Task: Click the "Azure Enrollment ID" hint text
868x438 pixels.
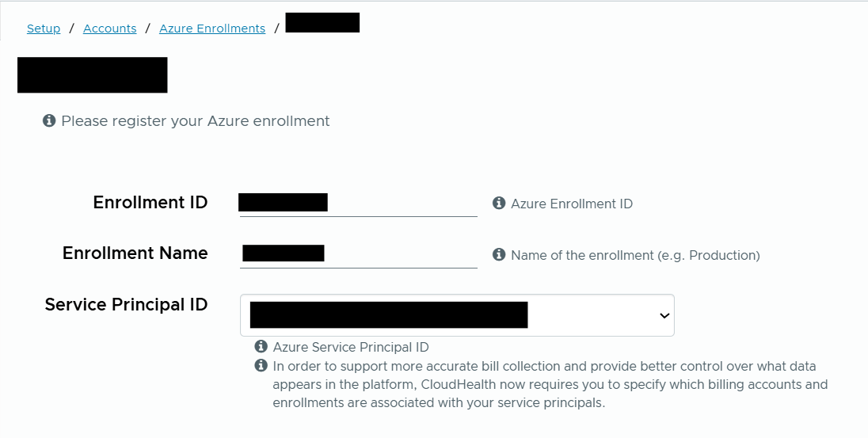Action: [x=572, y=204]
